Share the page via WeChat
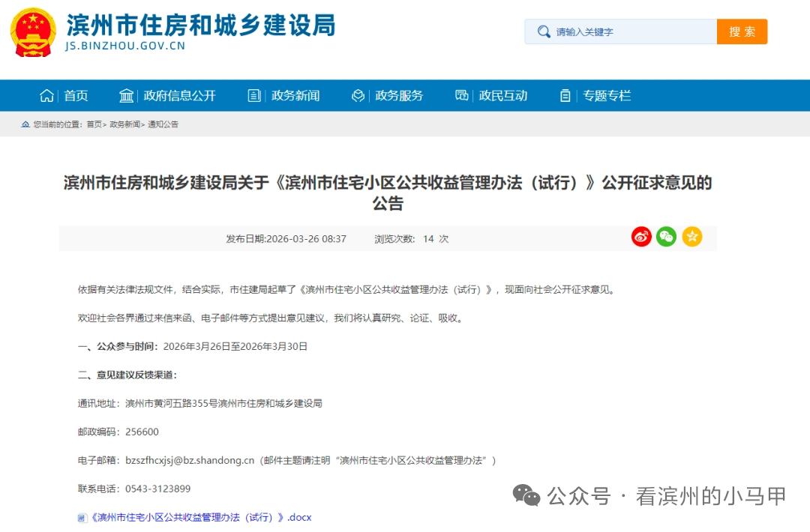Viewport: 810px width, 532px height. pos(666,236)
